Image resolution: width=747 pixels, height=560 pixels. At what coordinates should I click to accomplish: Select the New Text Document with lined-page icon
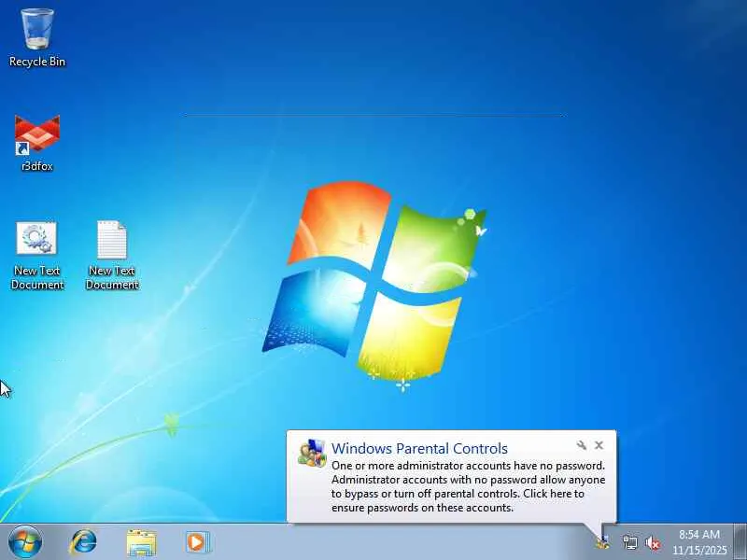[x=112, y=255]
